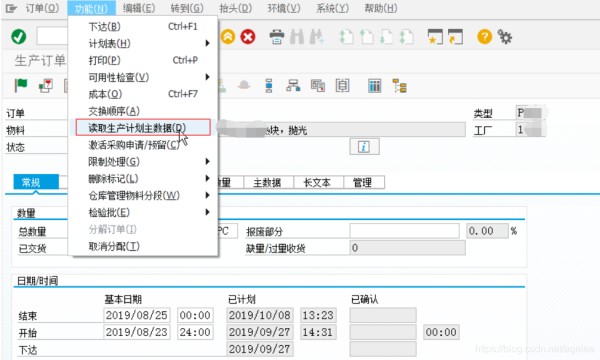This screenshot has height=360, width=600.
Task: Click the basic start date 2019/08/23 field
Action: (x=137, y=332)
